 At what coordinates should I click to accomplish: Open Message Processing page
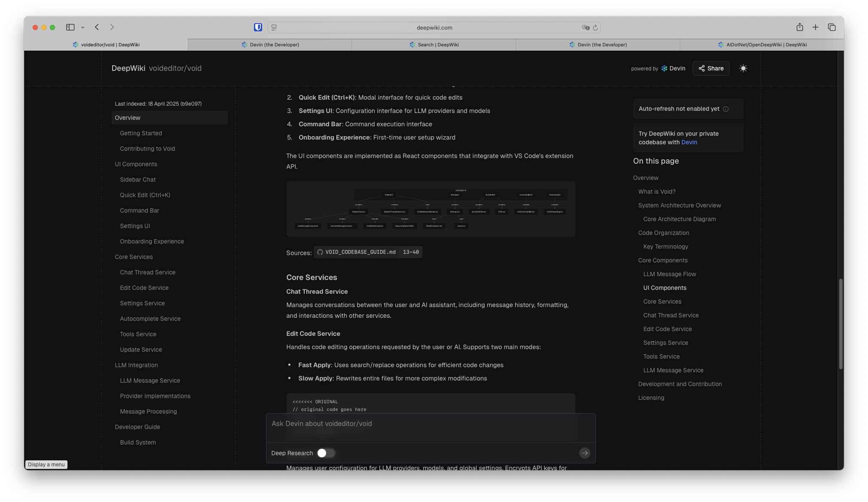[148, 411]
